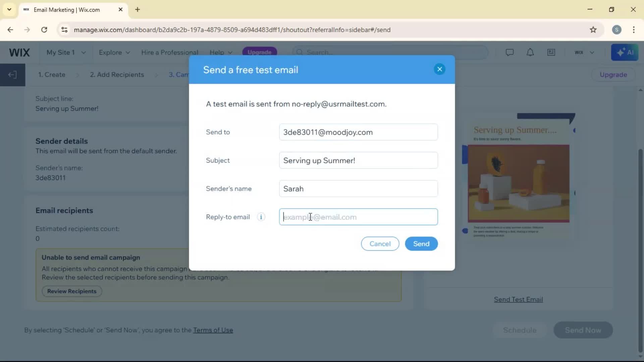Cancel the test email dialog
Viewport: 644px width, 362px height.
[x=380, y=244]
